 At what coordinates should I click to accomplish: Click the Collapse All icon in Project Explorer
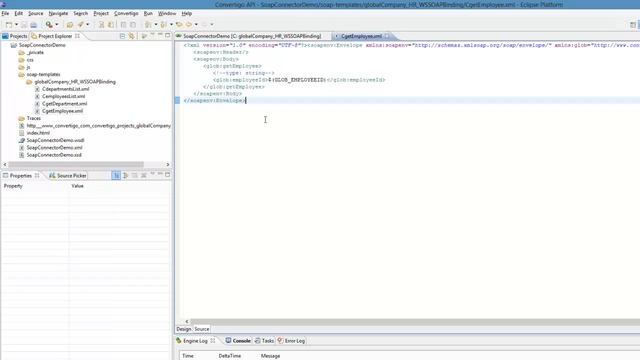pos(122,36)
